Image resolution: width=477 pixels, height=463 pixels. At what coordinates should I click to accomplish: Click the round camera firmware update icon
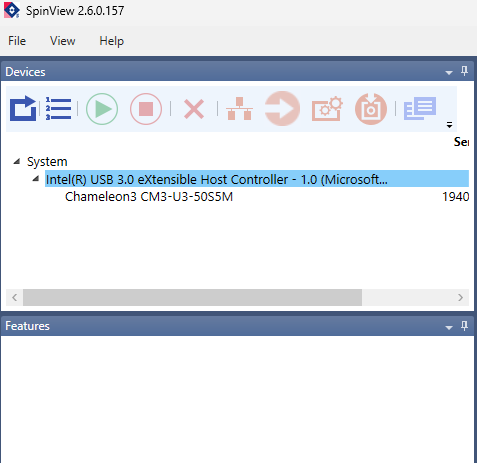click(x=371, y=109)
